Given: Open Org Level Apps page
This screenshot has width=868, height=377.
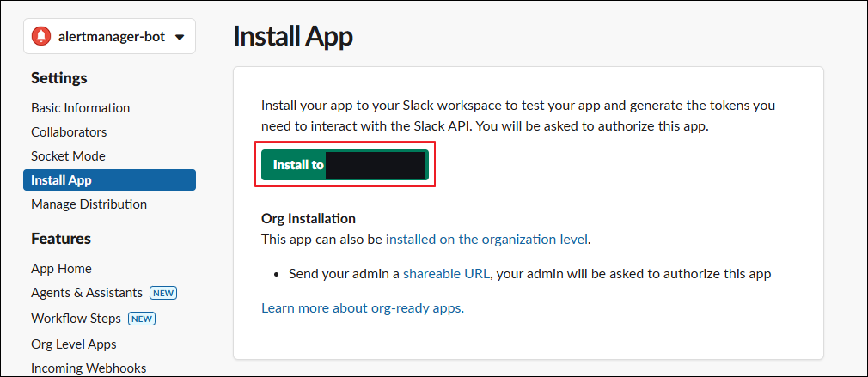Looking at the screenshot, I should [74, 344].
